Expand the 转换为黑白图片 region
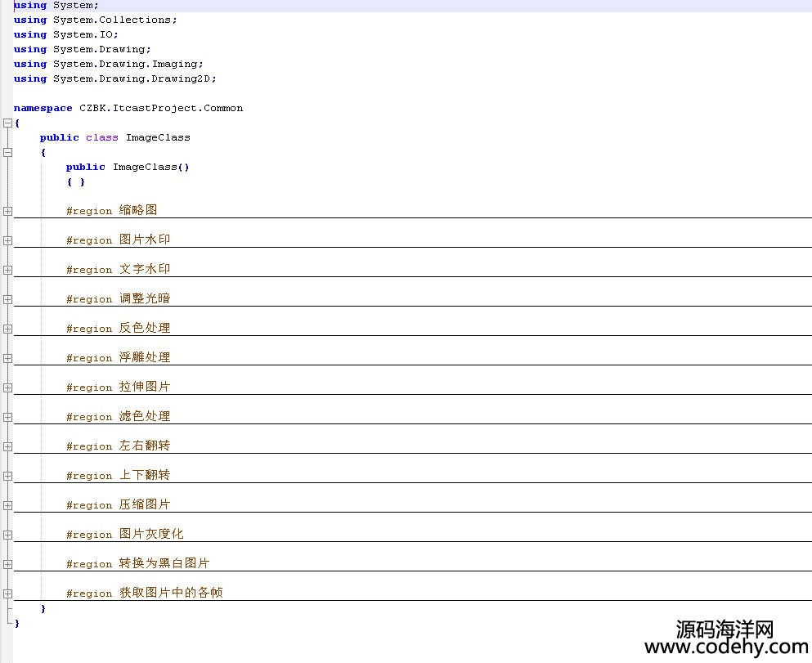The height and width of the screenshot is (663, 812). (x=7, y=564)
